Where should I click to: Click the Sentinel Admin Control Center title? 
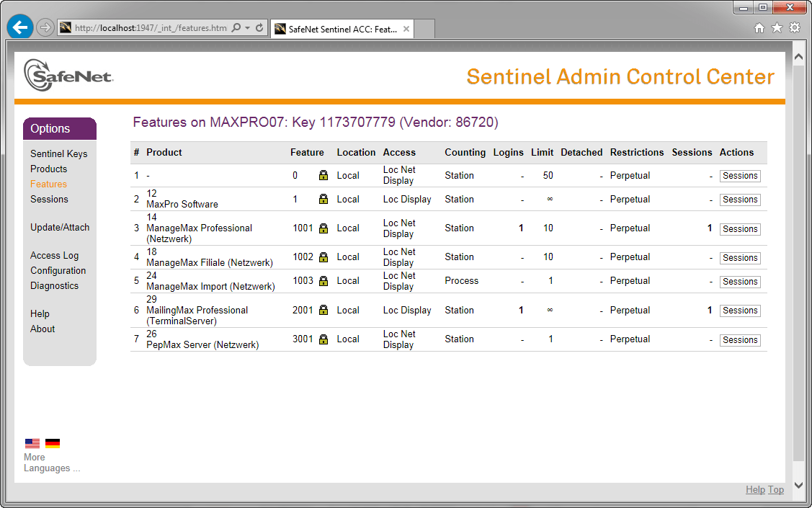coord(620,76)
